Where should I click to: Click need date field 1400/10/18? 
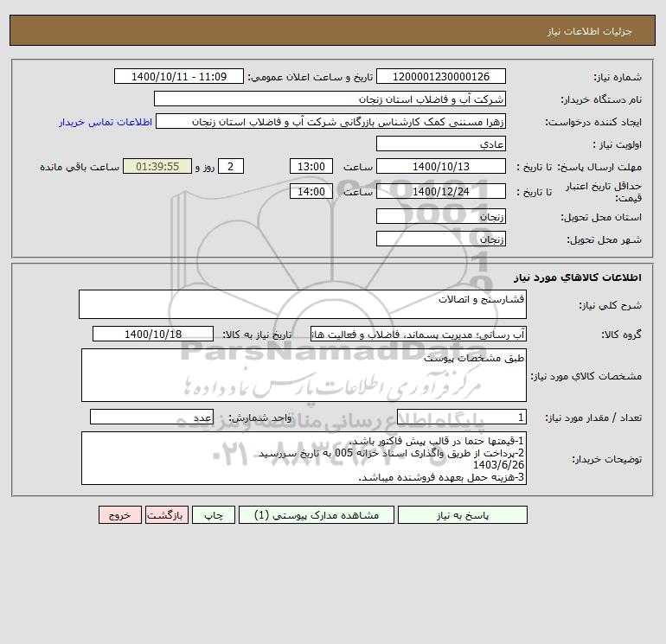[153, 334]
